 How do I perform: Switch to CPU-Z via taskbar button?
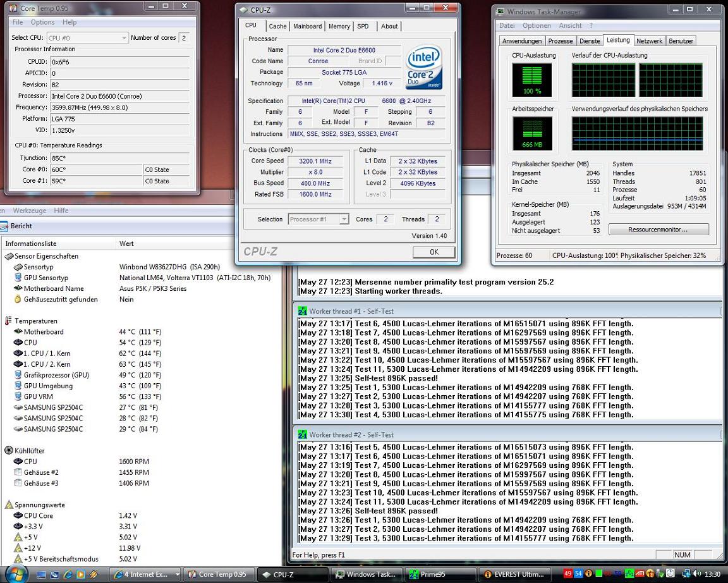pos(293,575)
